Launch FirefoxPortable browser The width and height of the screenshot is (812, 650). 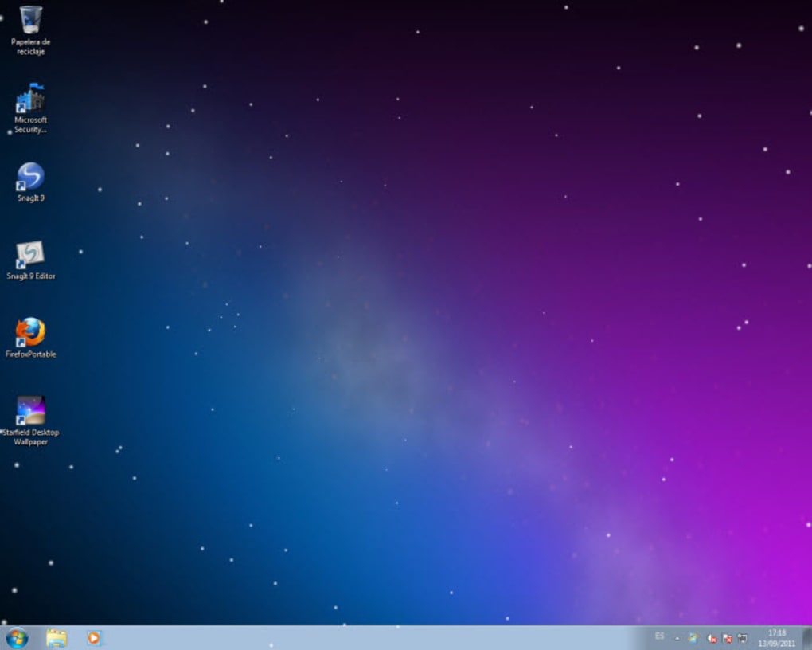(x=30, y=333)
